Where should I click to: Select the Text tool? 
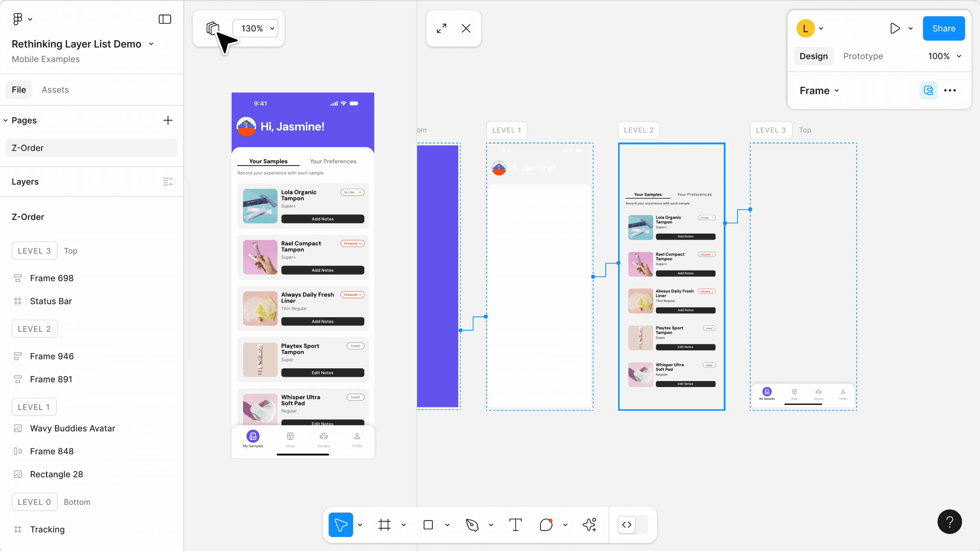pos(515,525)
